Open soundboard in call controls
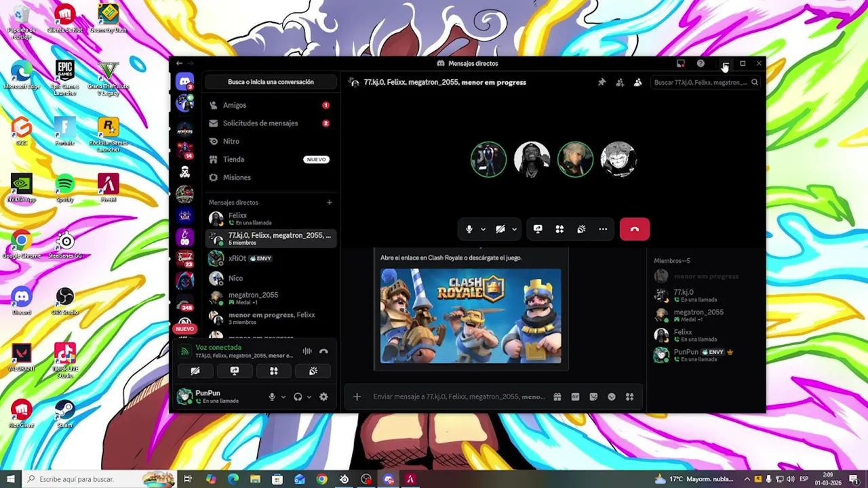The width and height of the screenshot is (868, 488). pos(581,229)
